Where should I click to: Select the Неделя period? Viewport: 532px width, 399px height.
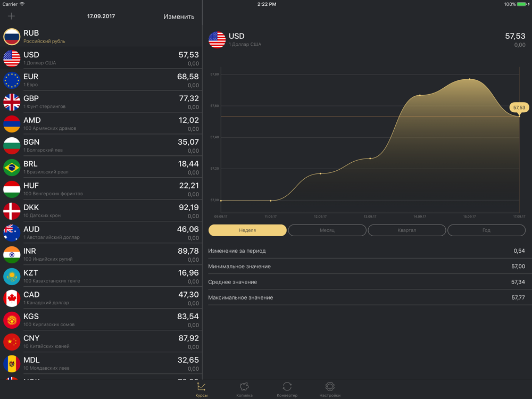[247, 230]
